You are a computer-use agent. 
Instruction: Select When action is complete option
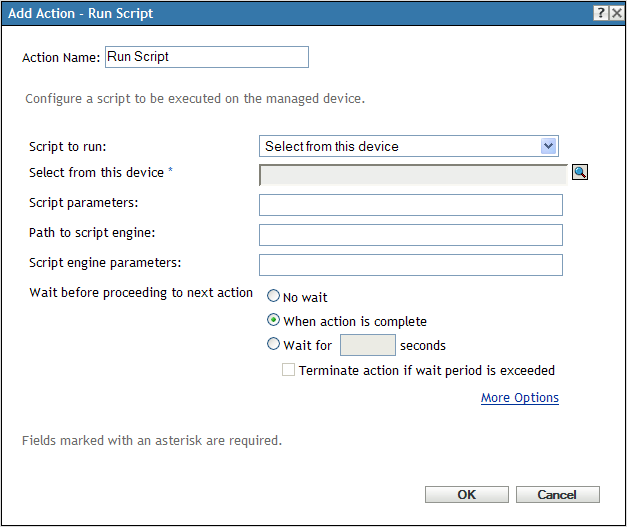(x=273, y=321)
